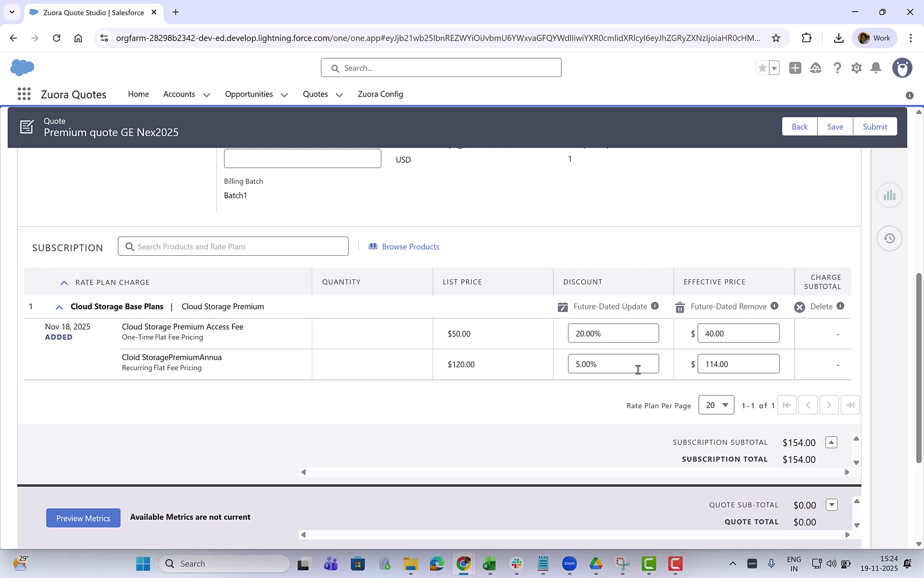The width and height of the screenshot is (924, 578).
Task: Open Salesforce Setup gear icon
Action: [856, 68]
